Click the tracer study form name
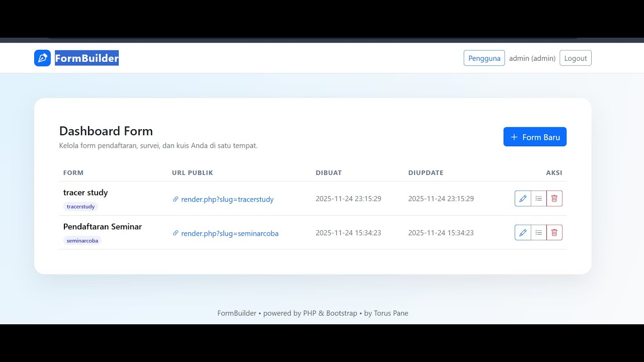This screenshot has width=644, height=362. click(86, 193)
